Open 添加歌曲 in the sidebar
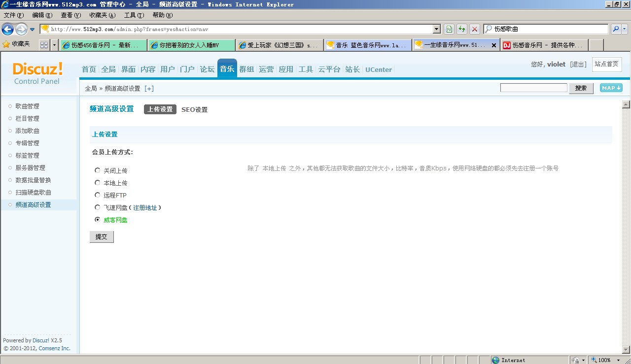This screenshot has width=631, height=364. (x=27, y=131)
